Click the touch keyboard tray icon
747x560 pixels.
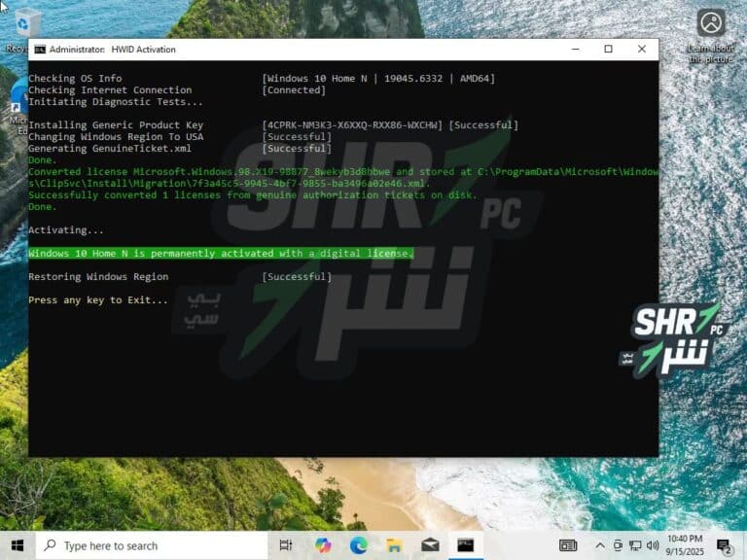[x=568, y=545]
